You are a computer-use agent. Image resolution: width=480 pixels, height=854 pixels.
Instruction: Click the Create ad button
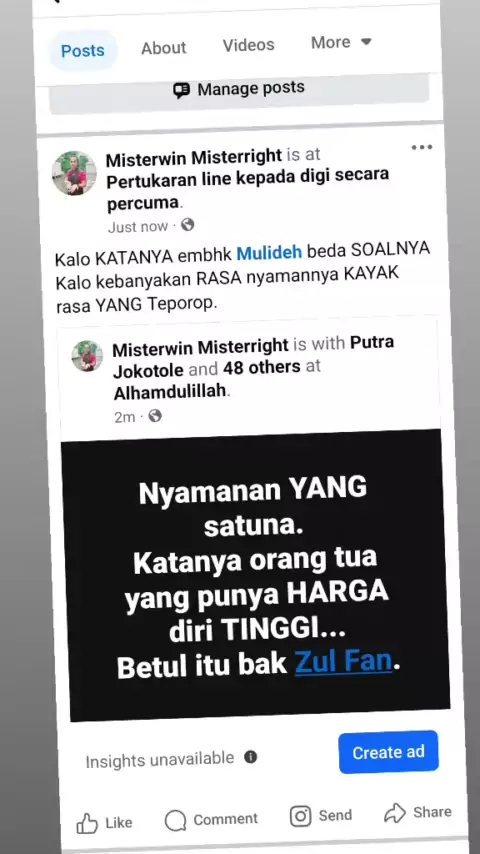click(388, 752)
